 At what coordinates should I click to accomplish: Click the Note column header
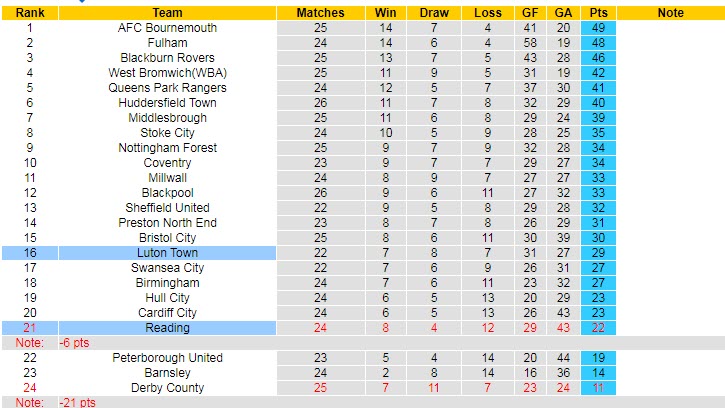click(671, 13)
